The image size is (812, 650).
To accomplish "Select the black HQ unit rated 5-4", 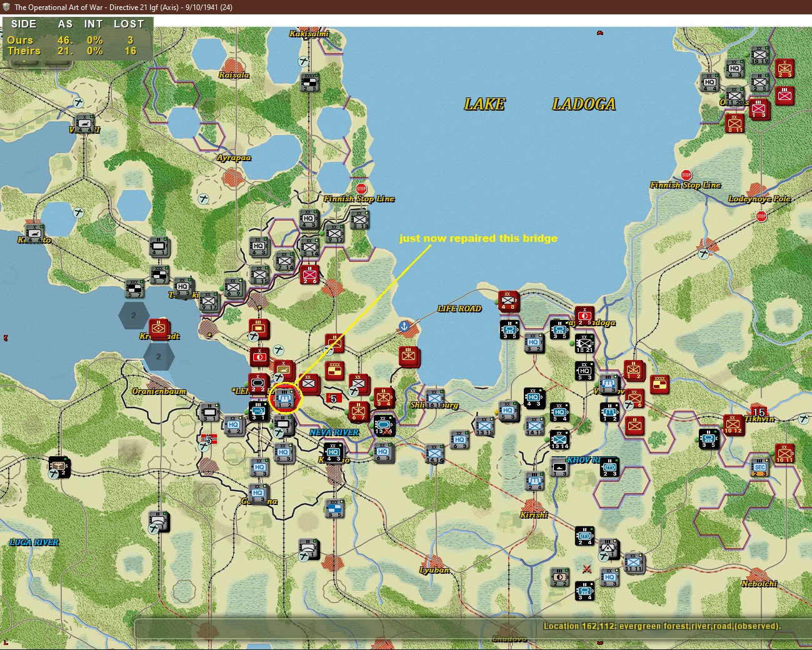I will pyautogui.click(x=559, y=412).
